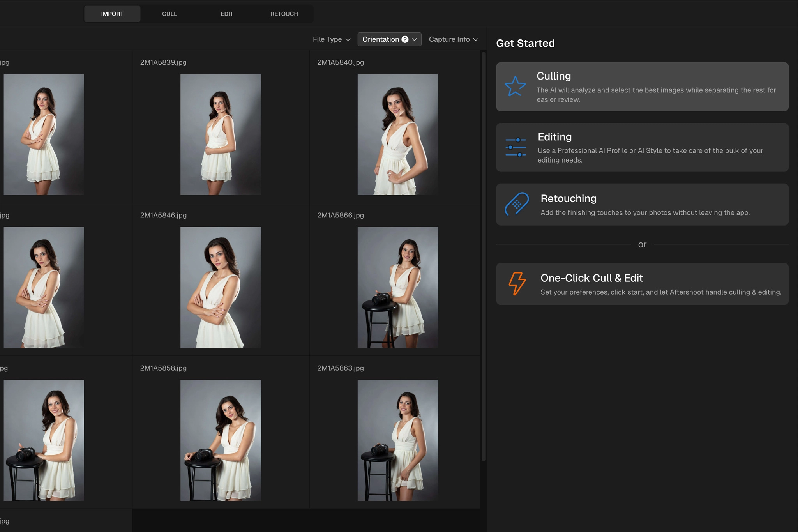Start Culling from Get Started panel
Image resolution: width=798 pixels, height=532 pixels.
point(642,87)
